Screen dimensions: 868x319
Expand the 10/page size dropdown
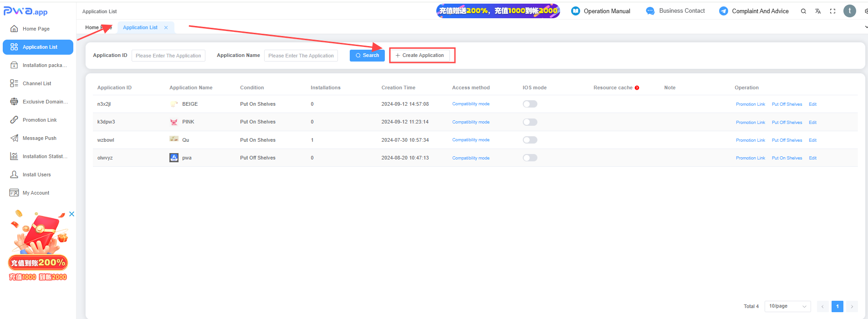pos(788,306)
